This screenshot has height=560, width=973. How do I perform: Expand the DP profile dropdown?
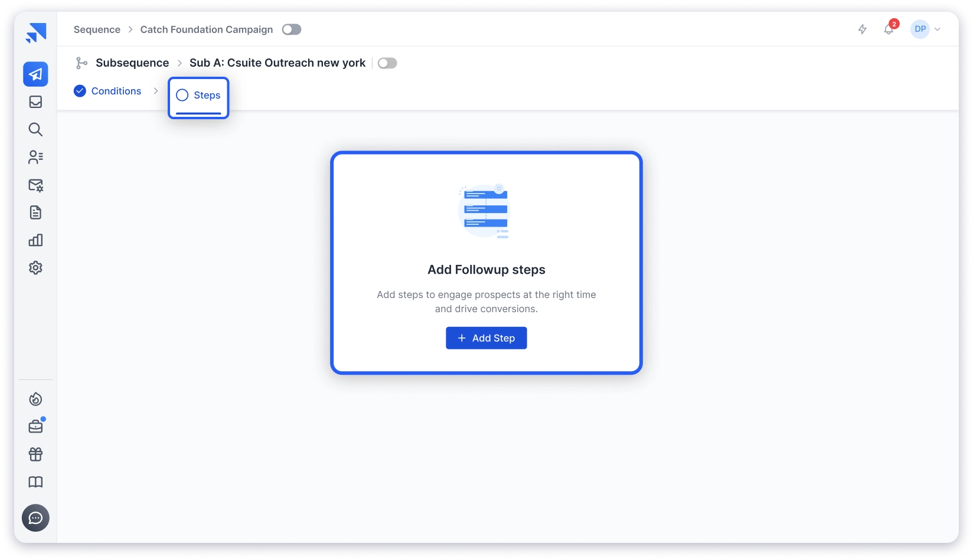(x=938, y=29)
